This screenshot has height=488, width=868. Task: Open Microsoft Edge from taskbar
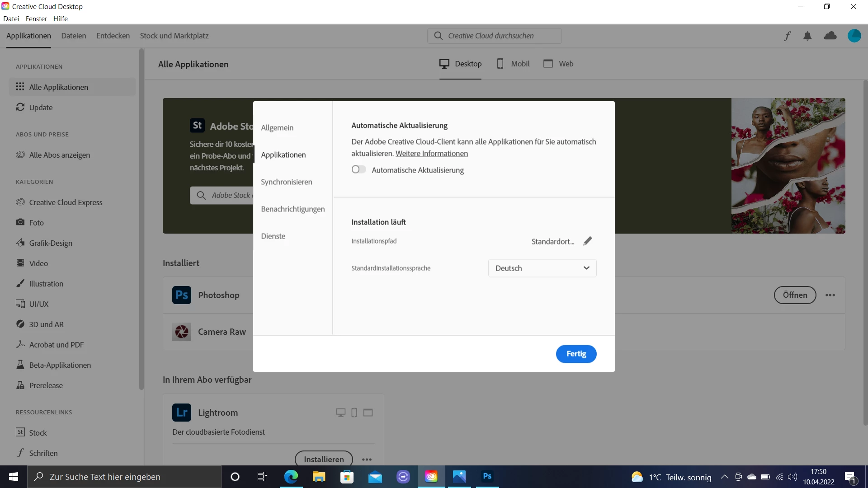tap(291, 477)
